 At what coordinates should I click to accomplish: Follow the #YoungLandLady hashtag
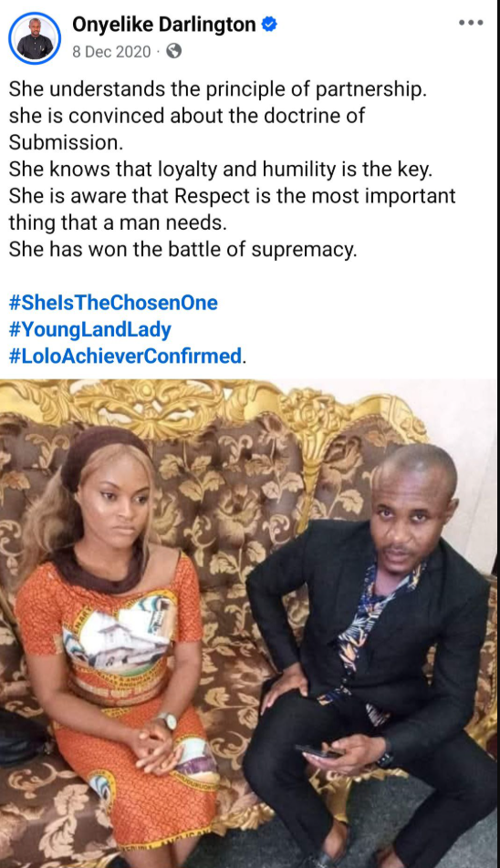[x=89, y=329]
